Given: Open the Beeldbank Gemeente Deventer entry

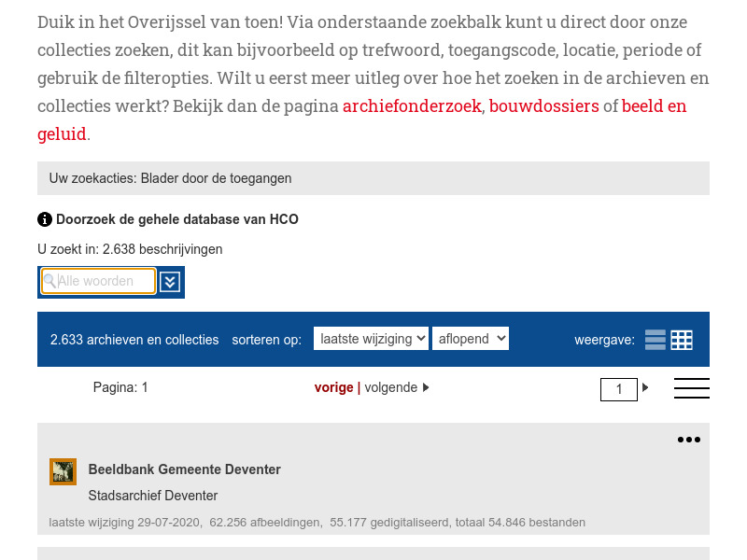Looking at the screenshot, I should click(184, 469).
